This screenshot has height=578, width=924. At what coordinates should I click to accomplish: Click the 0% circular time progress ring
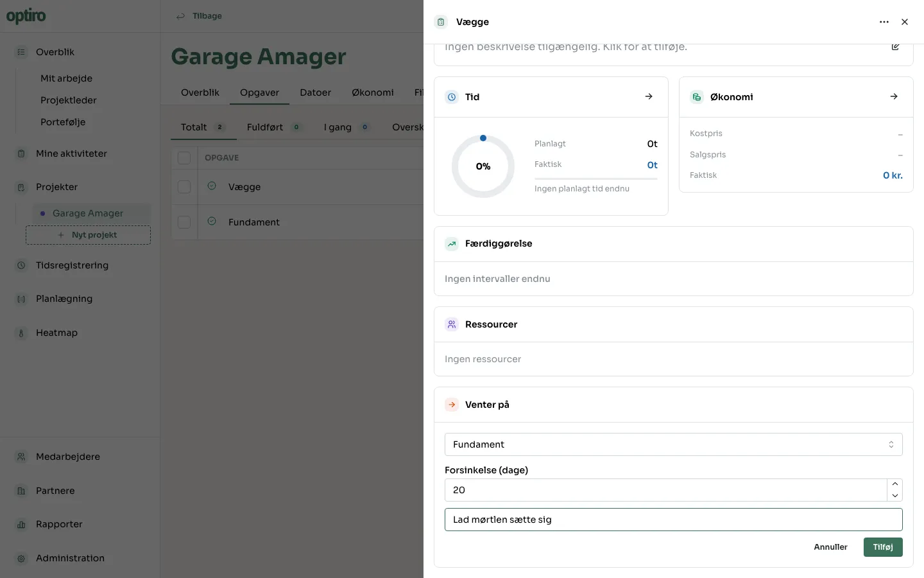[483, 166]
